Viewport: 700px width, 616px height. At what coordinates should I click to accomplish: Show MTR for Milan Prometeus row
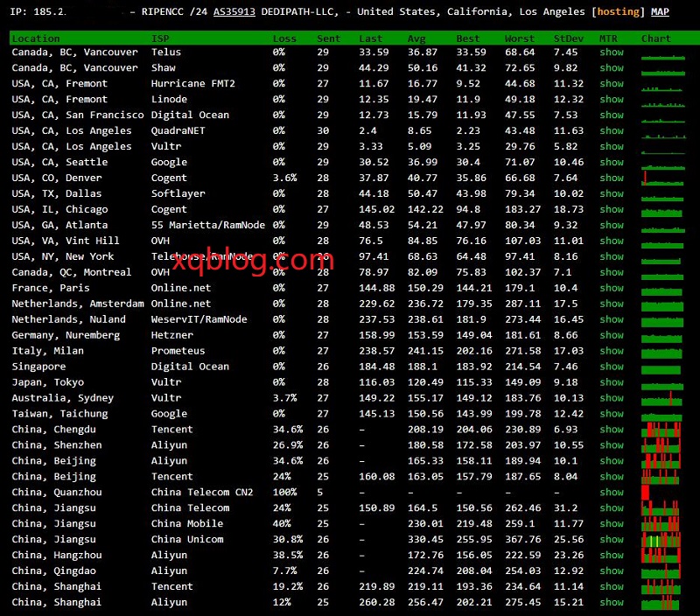(611, 351)
